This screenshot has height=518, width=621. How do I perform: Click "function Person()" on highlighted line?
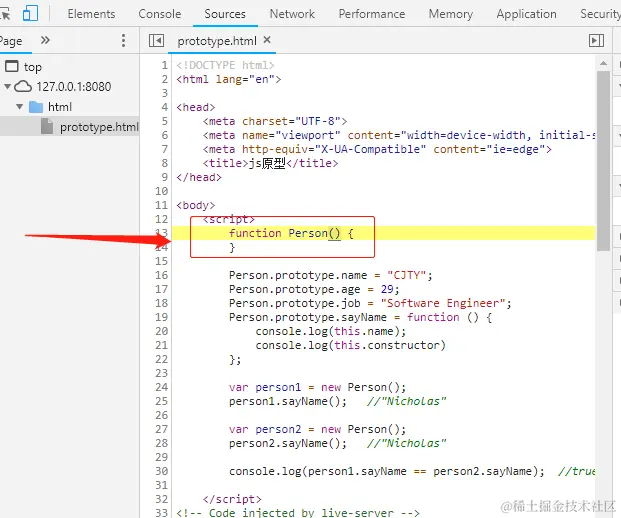[284, 233]
